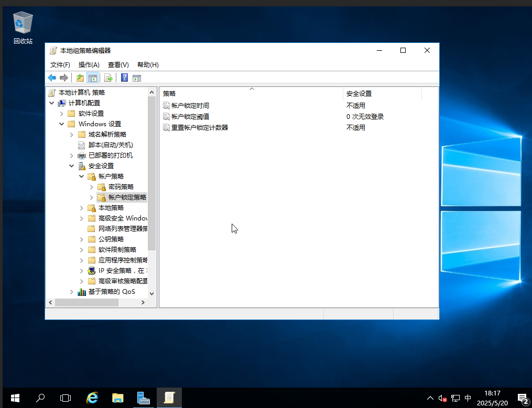This screenshot has height=408, width=532.
Task: Sort by the 策略 column header
Action: tap(251, 94)
